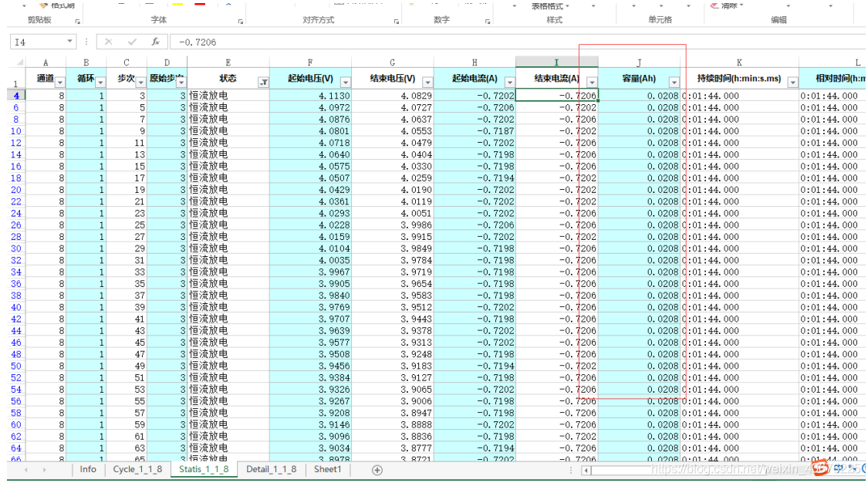Click horizontal scrollbar left arrow
The image size is (868, 483).
[586, 471]
